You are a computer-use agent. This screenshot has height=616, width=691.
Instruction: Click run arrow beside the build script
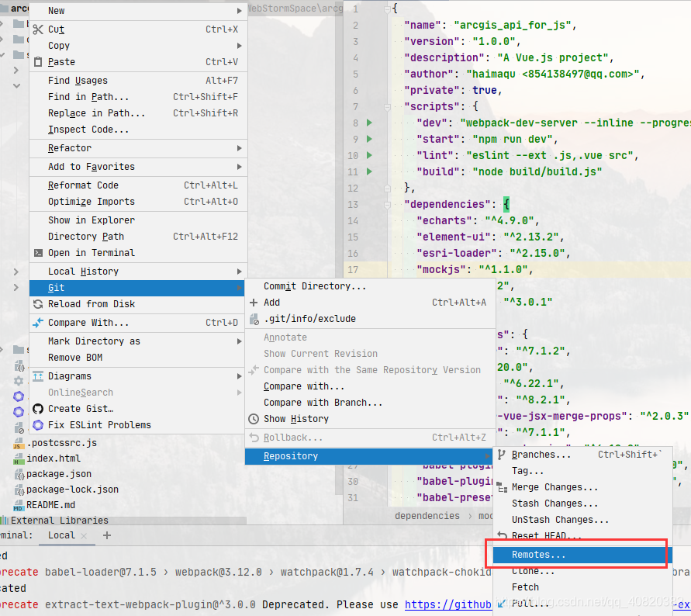click(x=369, y=171)
